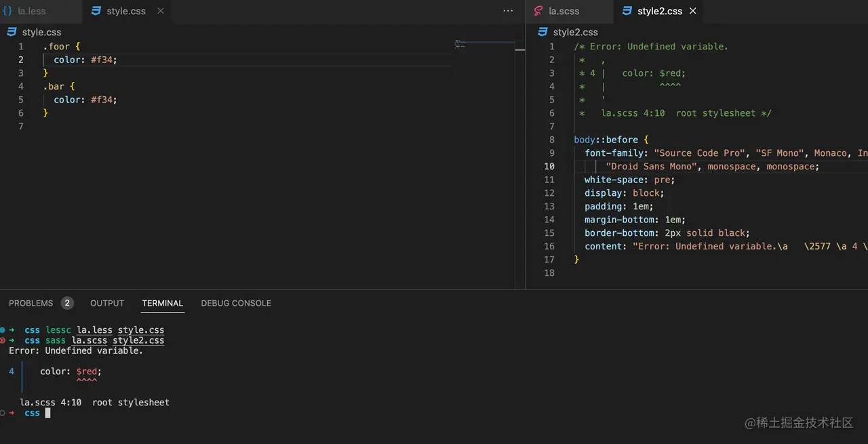Click the successful command blue marker in terminal
This screenshot has width=868, height=444.
(x=3, y=330)
